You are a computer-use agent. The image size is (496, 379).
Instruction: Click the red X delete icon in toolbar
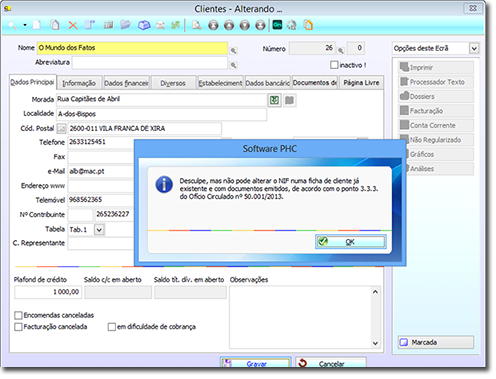coord(73,25)
